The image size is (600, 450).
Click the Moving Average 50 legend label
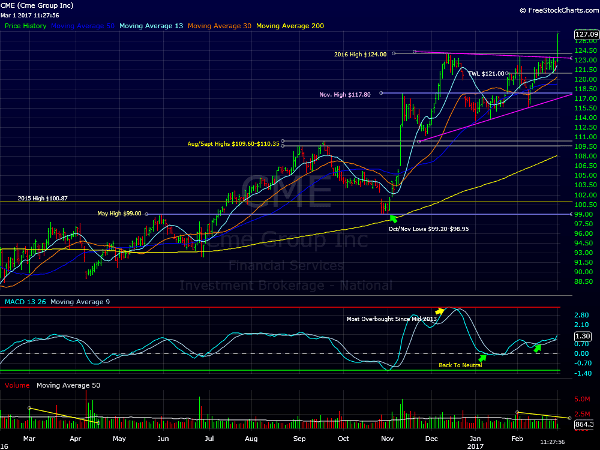(x=83, y=26)
